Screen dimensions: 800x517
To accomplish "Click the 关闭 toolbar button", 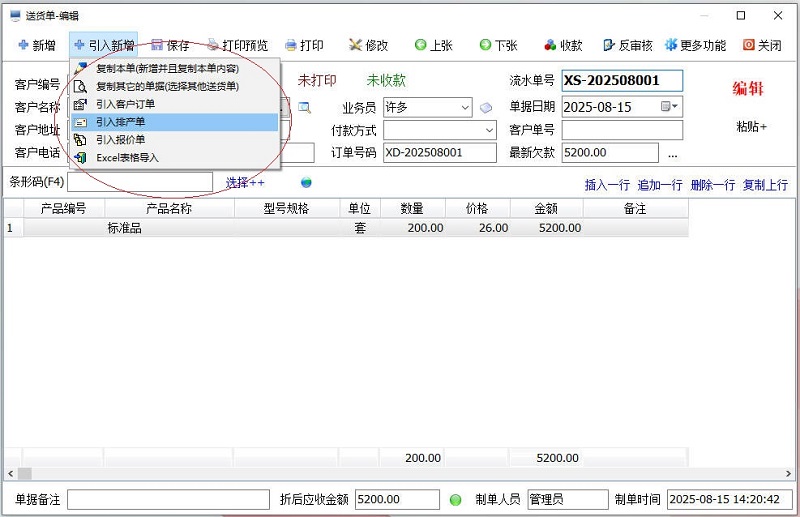I will (762, 45).
